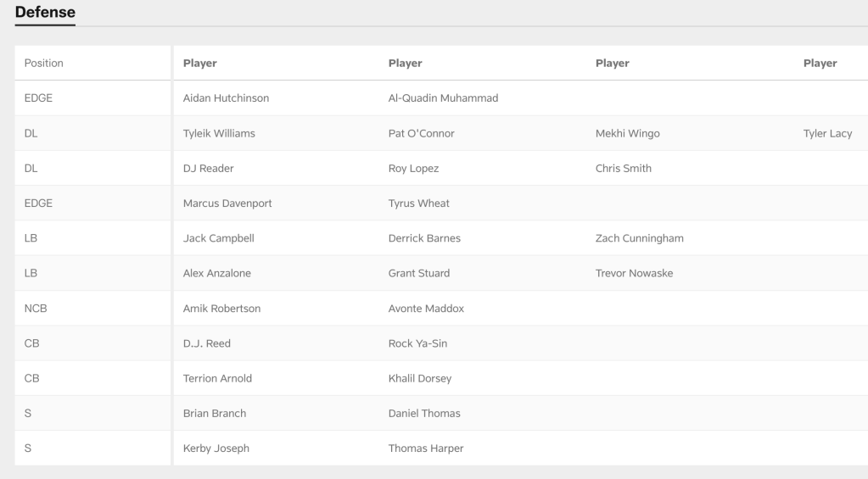Click the Defense tab heading
Screen dimensions: 868x479
[x=45, y=13]
